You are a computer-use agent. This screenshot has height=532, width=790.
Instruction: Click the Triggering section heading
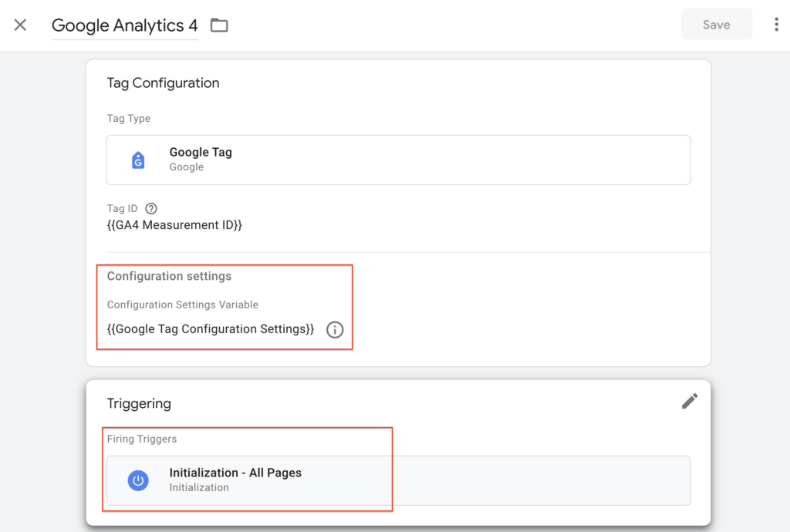click(x=139, y=403)
